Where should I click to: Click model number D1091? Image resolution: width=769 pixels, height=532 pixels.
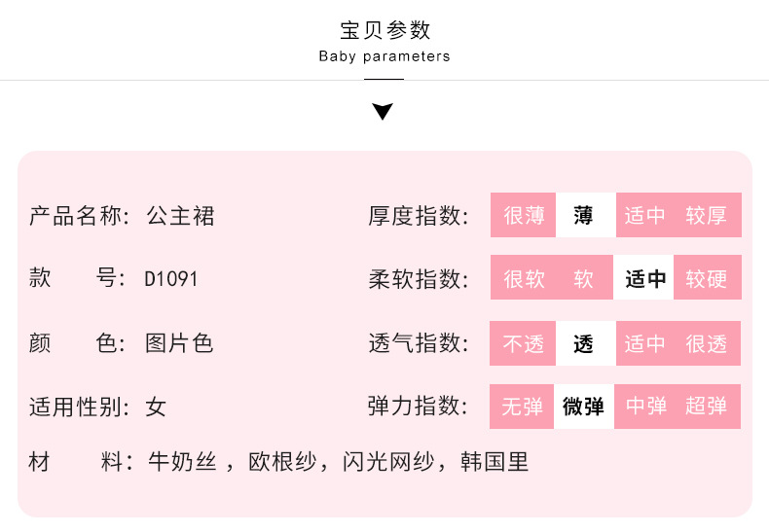[171, 279]
